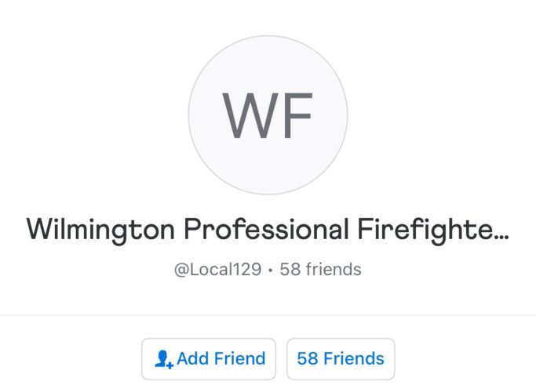Click the number 58 in Friends button
The height and width of the screenshot is (392, 536).
(x=307, y=359)
